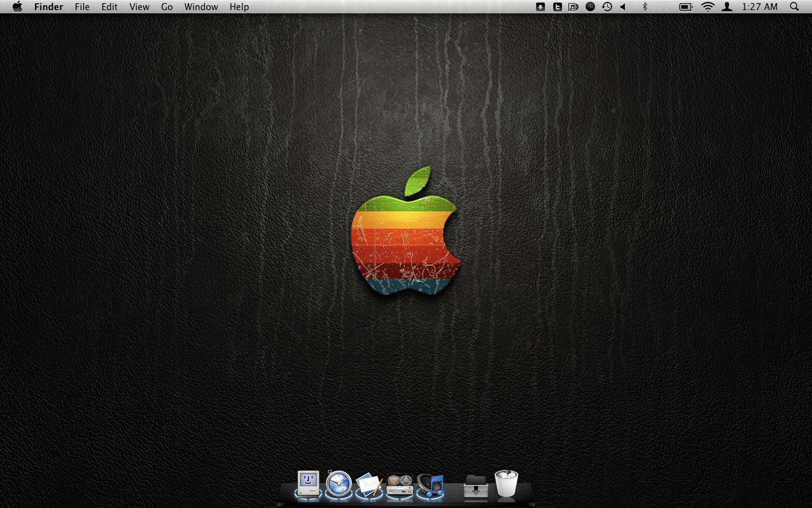The height and width of the screenshot is (508, 812).
Task: Open the File menu
Action: 82,7
